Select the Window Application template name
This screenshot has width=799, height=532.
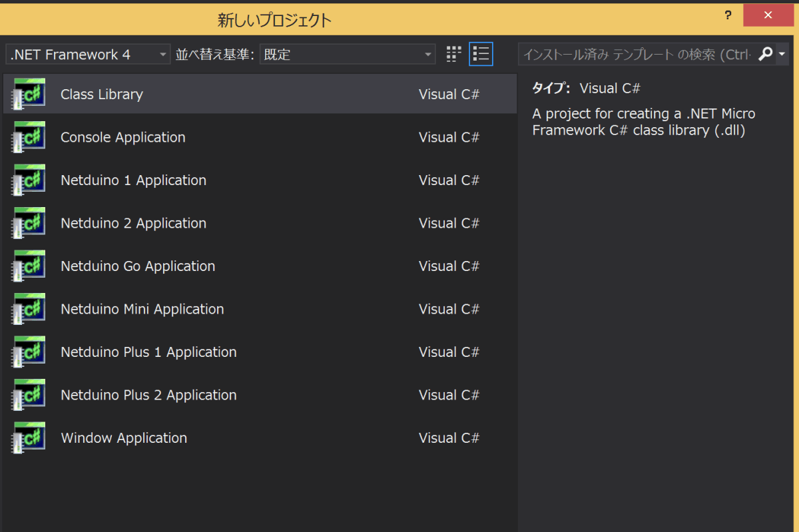[x=124, y=438]
